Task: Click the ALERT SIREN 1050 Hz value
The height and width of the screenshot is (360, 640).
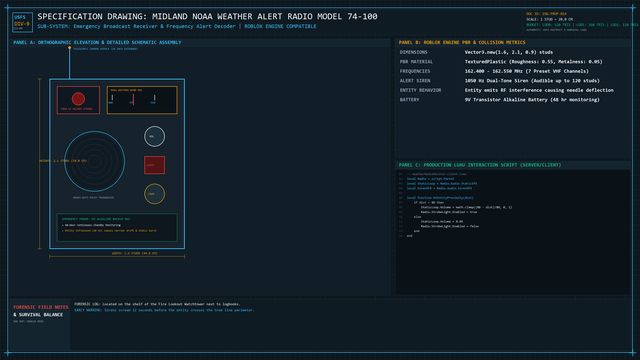Action: point(532,80)
